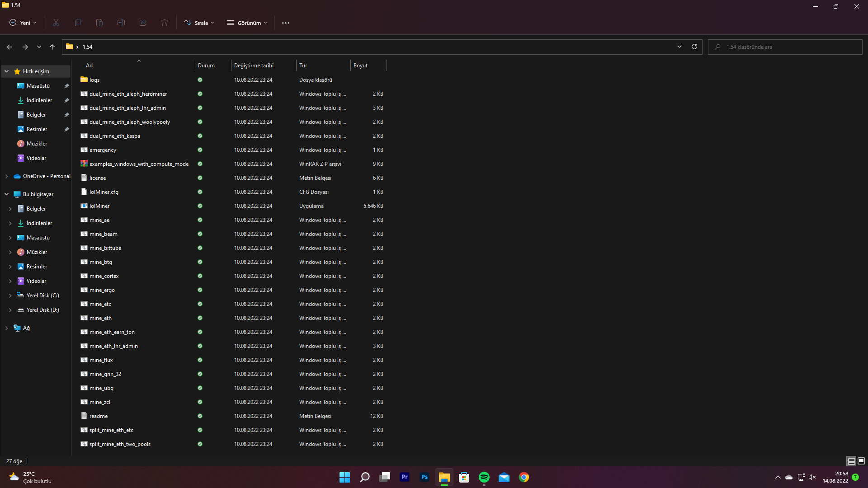Click the Paste clipboard icon in toolbar
The image size is (868, 488).
[x=99, y=23]
